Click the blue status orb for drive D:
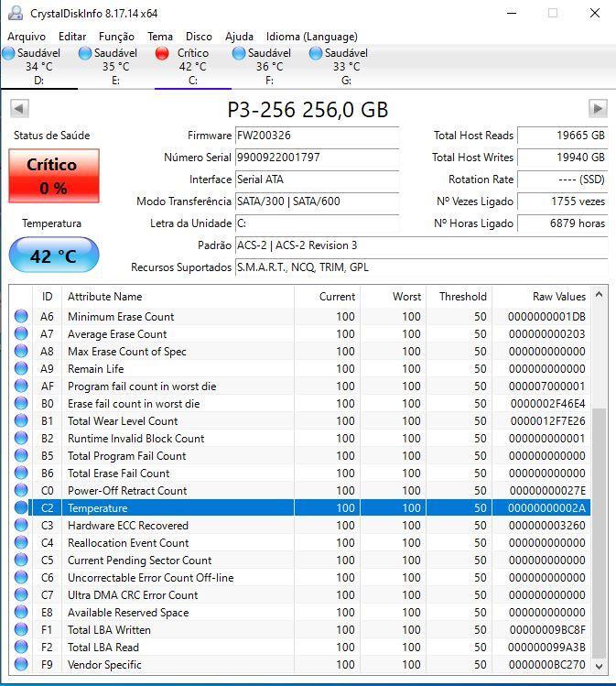This screenshot has height=686, width=616. click(8, 53)
